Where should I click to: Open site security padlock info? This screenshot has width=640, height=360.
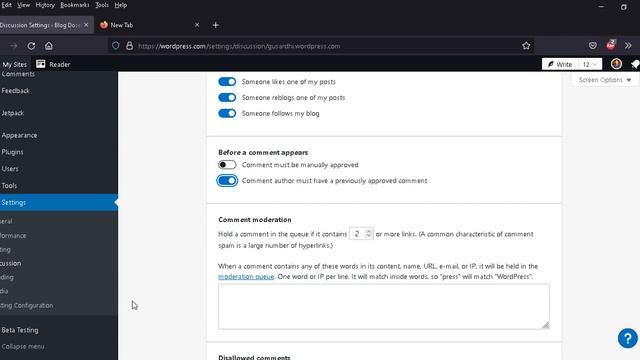coord(129,46)
